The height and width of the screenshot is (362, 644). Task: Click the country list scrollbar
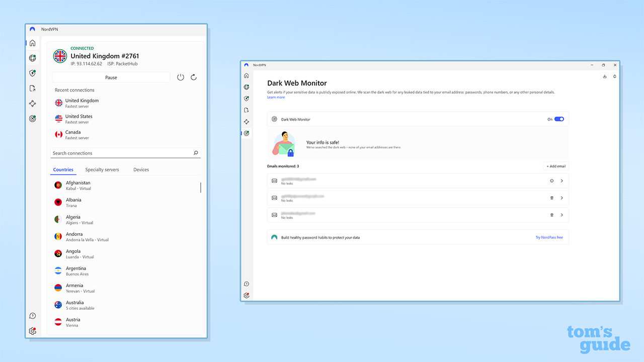click(201, 188)
